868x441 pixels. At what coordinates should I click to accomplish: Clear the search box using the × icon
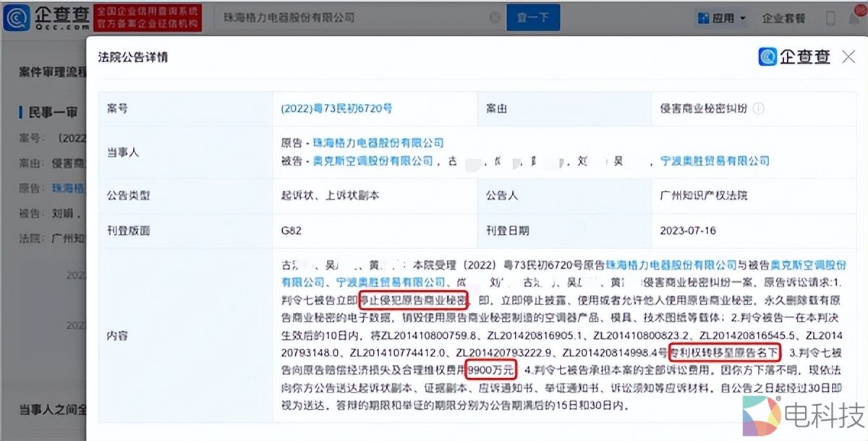pos(496,17)
